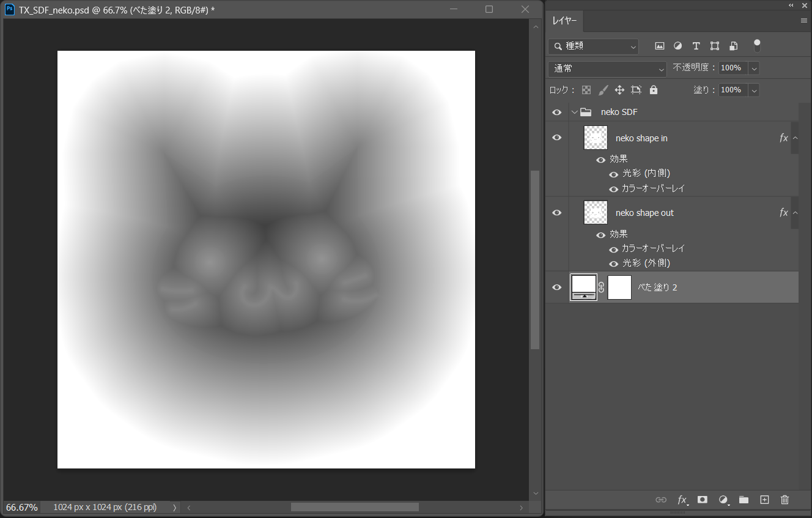Filter layers by text type icon
The image size is (812, 518).
[696, 46]
